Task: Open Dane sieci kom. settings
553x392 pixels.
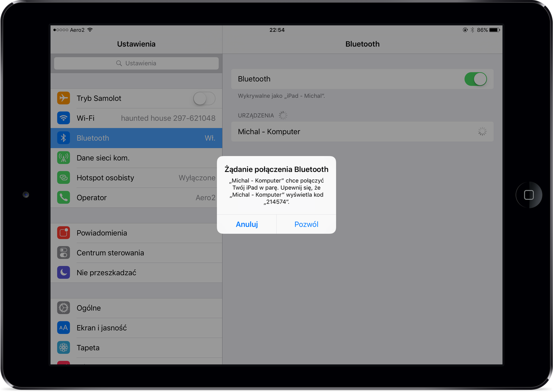Action: tap(137, 158)
